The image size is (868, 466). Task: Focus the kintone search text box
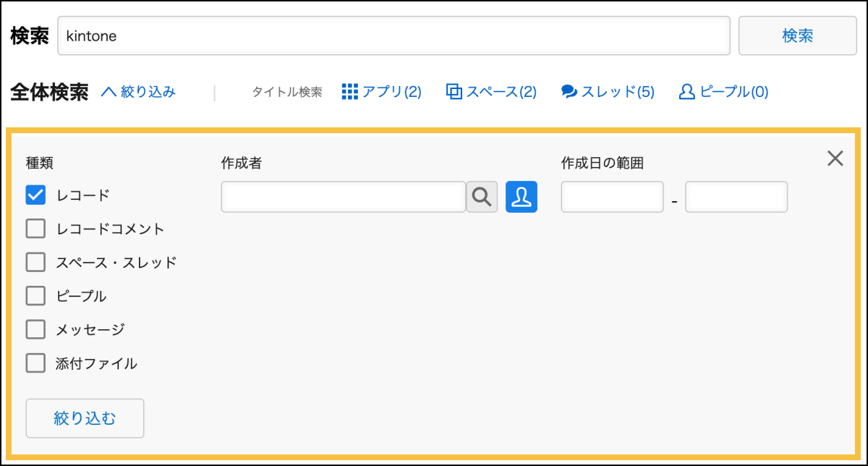point(393,35)
